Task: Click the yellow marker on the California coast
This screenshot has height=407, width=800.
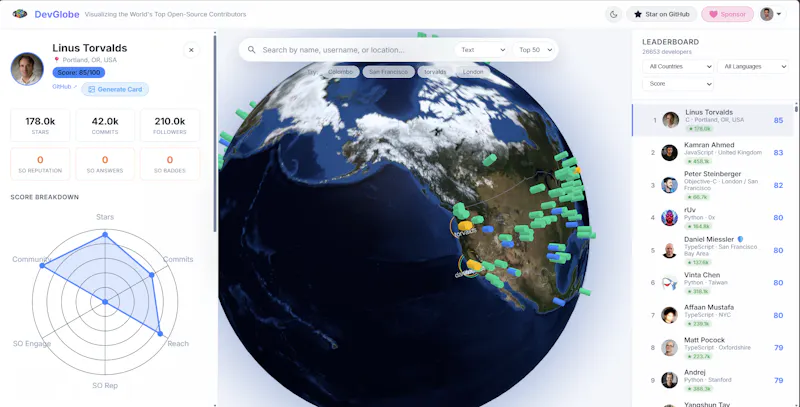Action: (474, 265)
